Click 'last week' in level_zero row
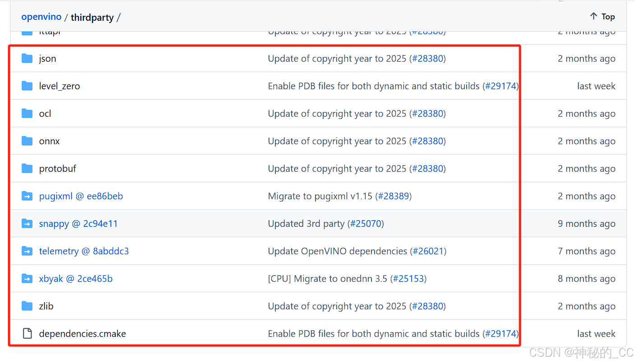This screenshot has height=364, width=635. [596, 86]
